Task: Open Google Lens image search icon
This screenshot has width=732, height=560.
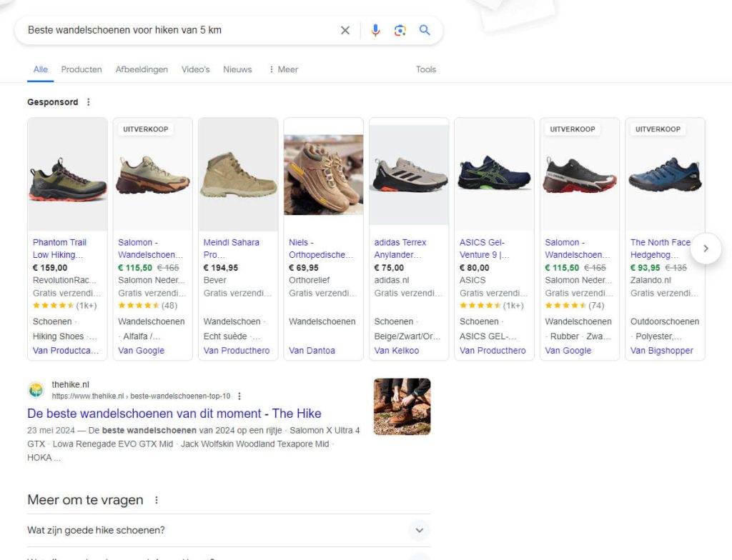Action: pyautogui.click(x=400, y=30)
